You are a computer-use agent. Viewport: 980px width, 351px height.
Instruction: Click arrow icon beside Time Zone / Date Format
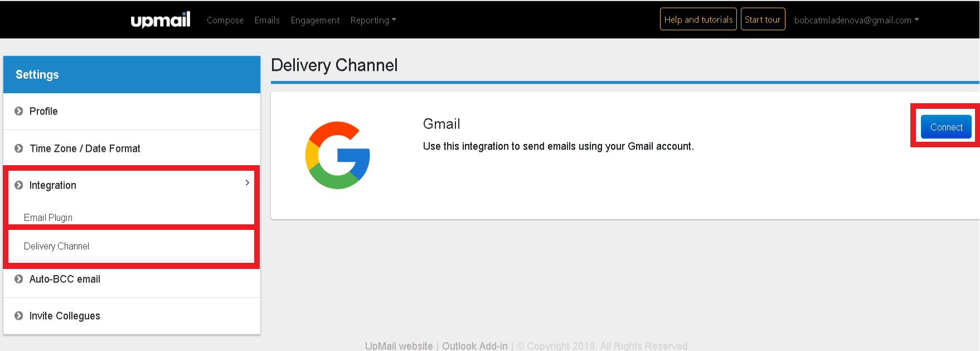coord(19,148)
